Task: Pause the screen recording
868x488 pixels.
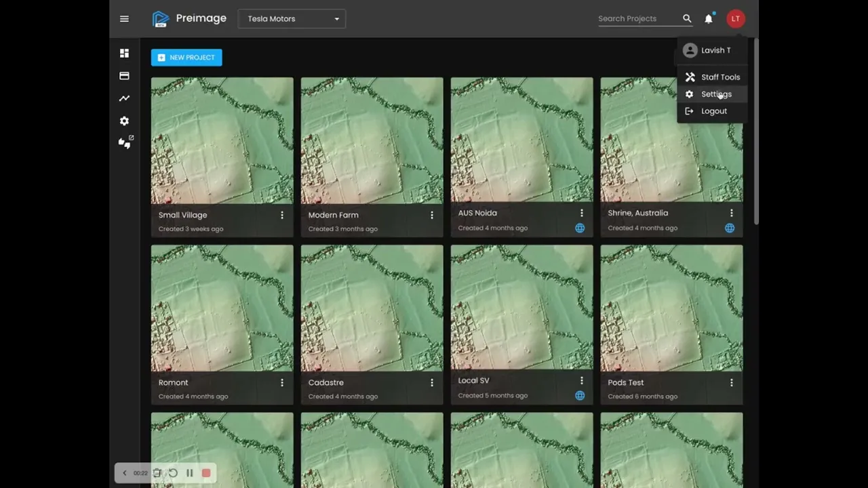Action: click(x=189, y=473)
